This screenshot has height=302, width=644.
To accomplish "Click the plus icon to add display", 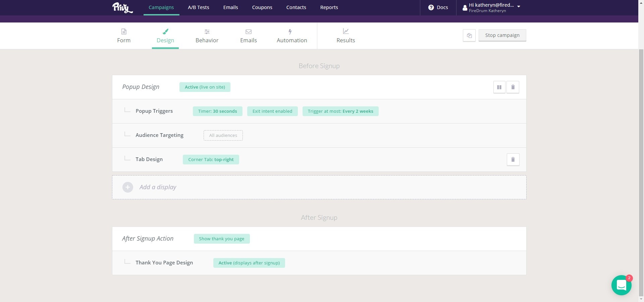I will pos(128,187).
